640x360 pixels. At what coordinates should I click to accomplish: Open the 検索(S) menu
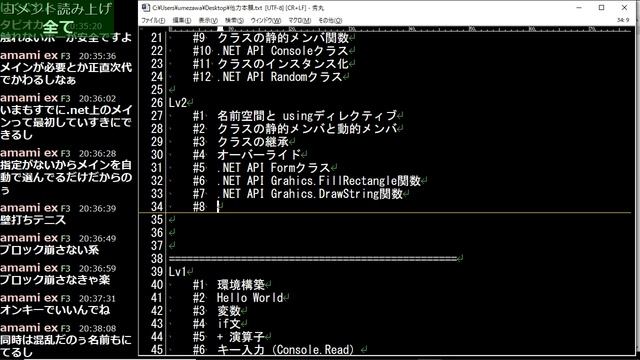pyautogui.click(x=234, y=20)
